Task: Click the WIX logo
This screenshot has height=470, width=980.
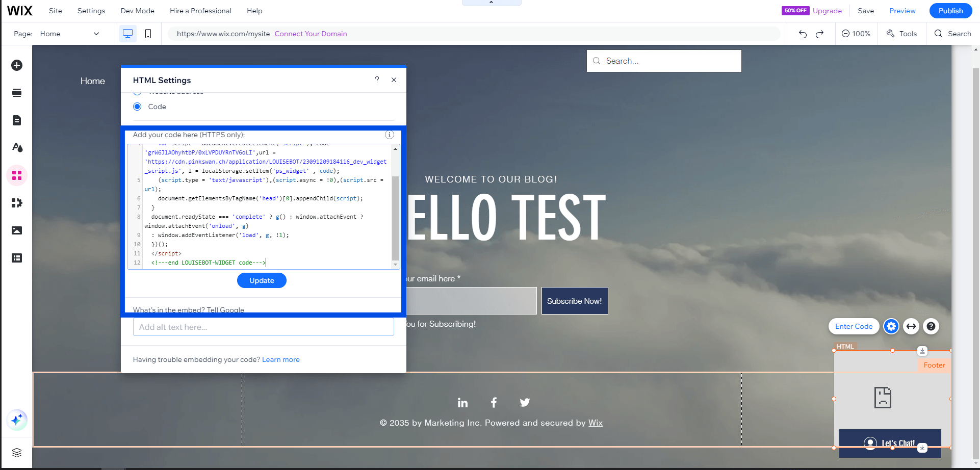Action: [x=20, y=11]
